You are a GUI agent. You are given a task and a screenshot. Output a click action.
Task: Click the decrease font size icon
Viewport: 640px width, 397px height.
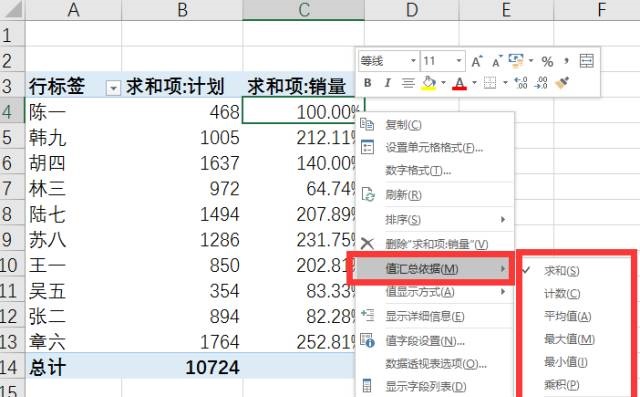click(x=496, y=61)
